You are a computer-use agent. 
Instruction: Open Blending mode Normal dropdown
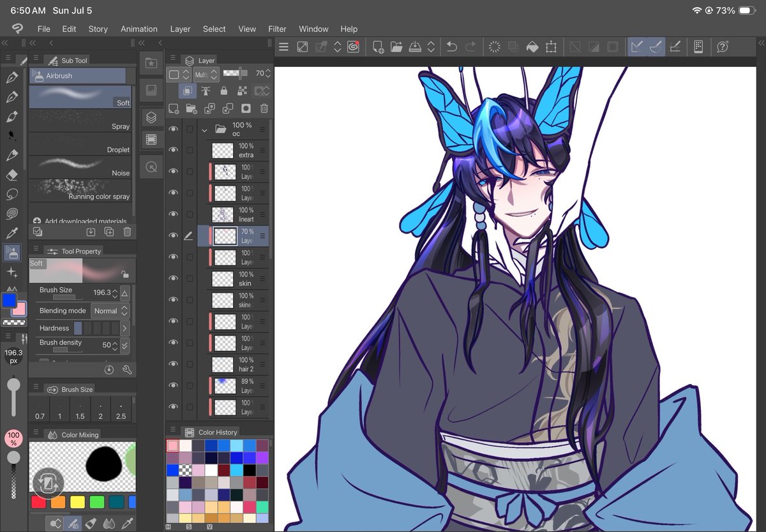click(x=110, y=311)
